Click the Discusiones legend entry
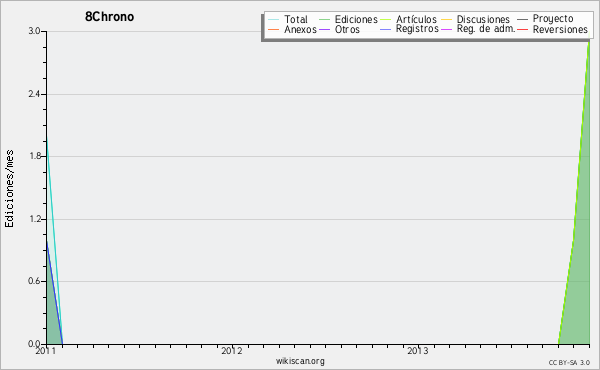The image size is (600, 370). [476, 19]
